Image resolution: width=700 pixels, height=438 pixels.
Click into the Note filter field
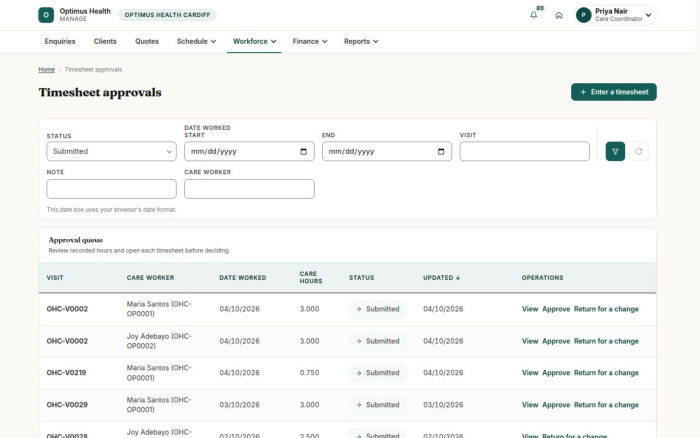(x=112, y=189)
